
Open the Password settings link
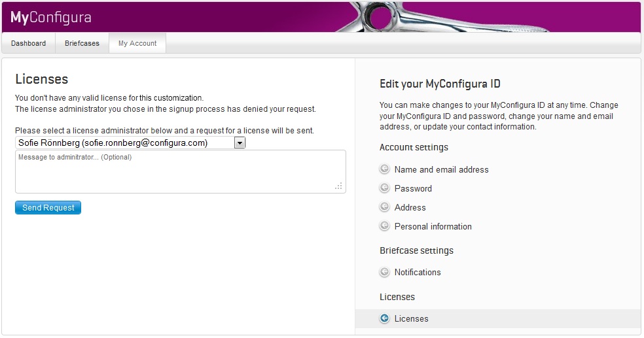click(413, 188)
